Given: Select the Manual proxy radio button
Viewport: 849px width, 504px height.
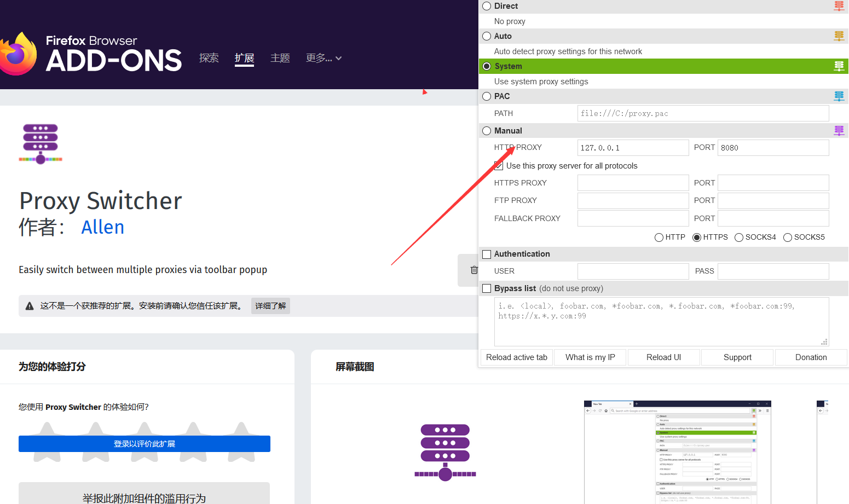Looking at the screenshot, I should coord(487,131).
